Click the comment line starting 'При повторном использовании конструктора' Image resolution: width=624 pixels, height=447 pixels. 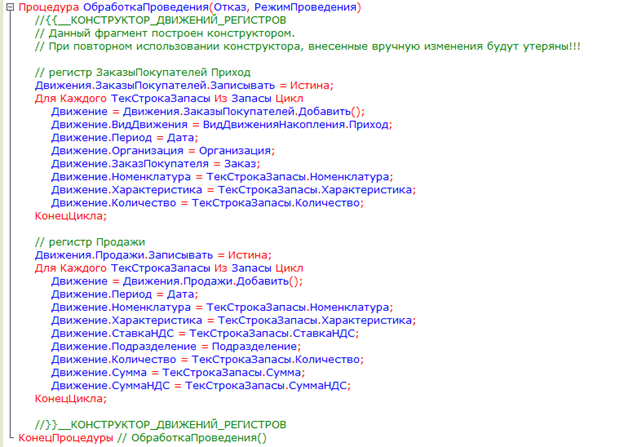307,46
